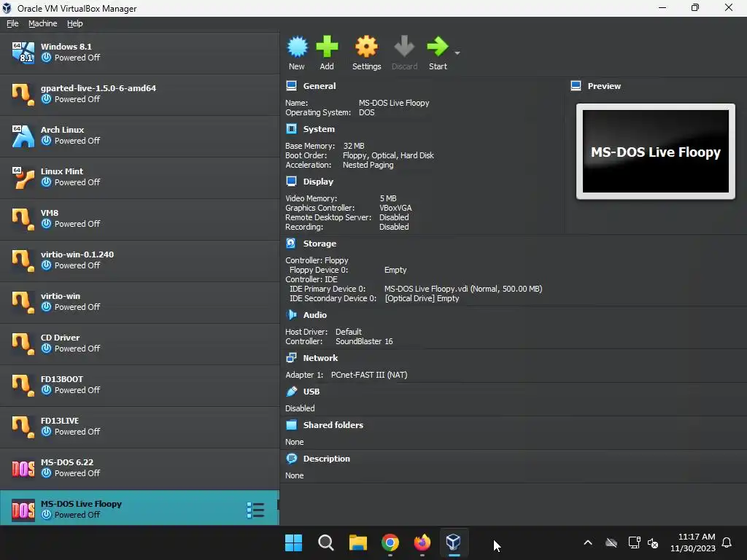Open the Display settings heading
This screenshot has width=747, height=560.
pos(318,182)
